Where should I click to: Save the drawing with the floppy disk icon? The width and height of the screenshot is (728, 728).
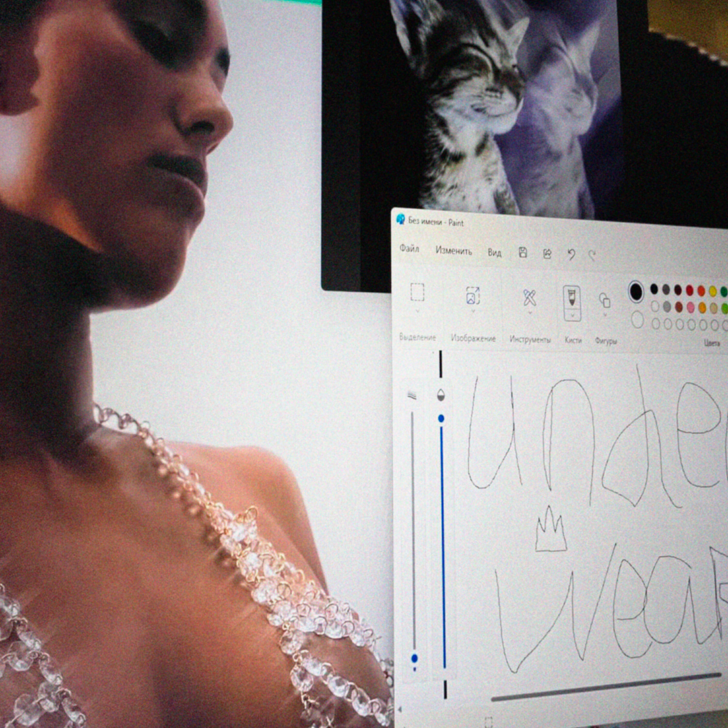click(x=523, y=252)
